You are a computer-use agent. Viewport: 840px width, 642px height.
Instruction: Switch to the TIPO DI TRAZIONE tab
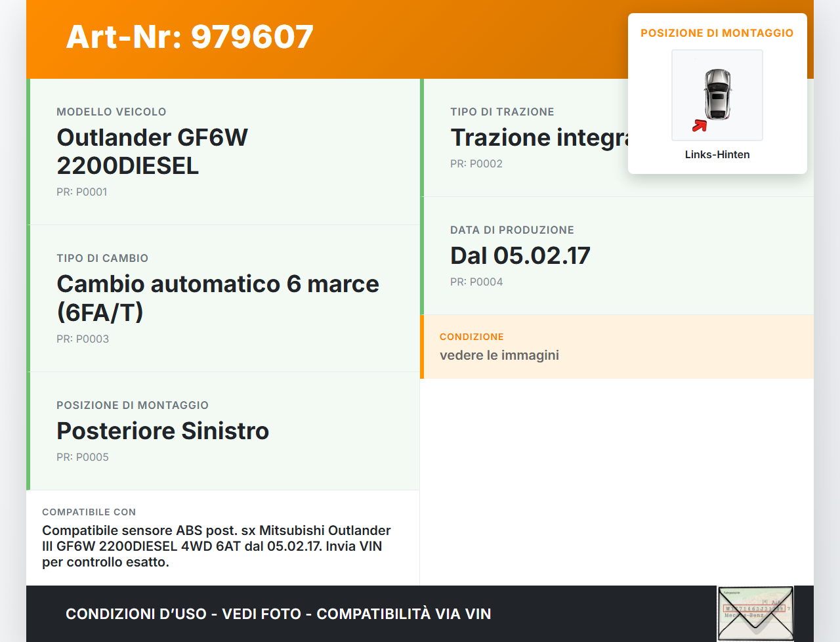[502, 112]
